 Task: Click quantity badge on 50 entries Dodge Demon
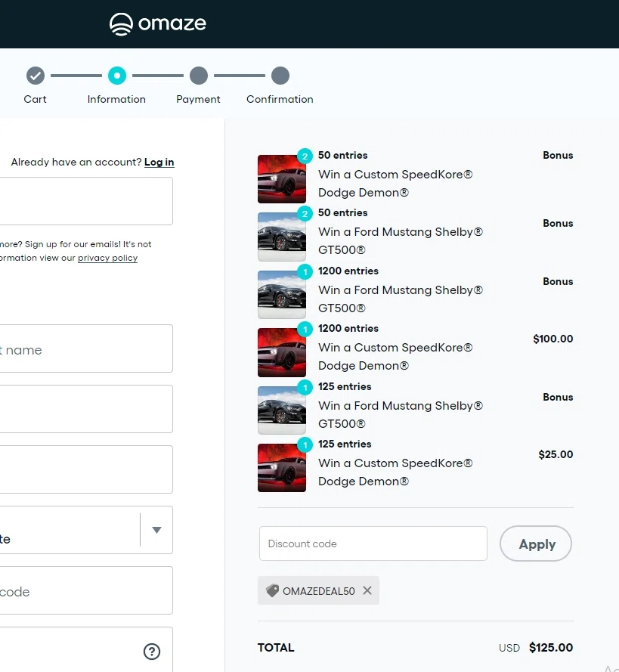click(x=305, y=156)
